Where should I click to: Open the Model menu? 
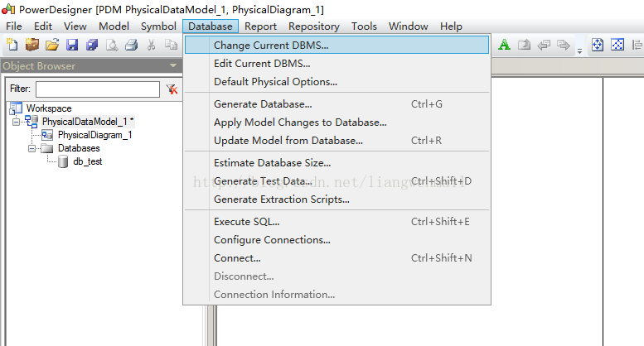pos(114,26)
